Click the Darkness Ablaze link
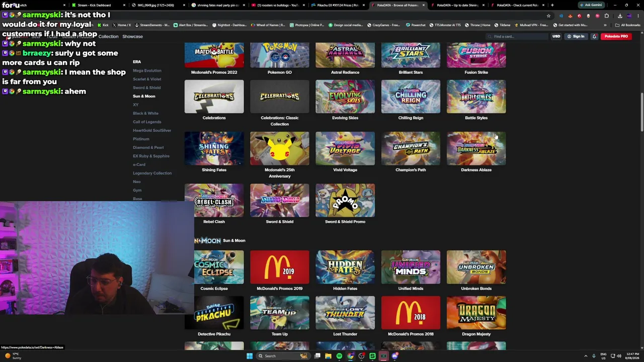 476,170
